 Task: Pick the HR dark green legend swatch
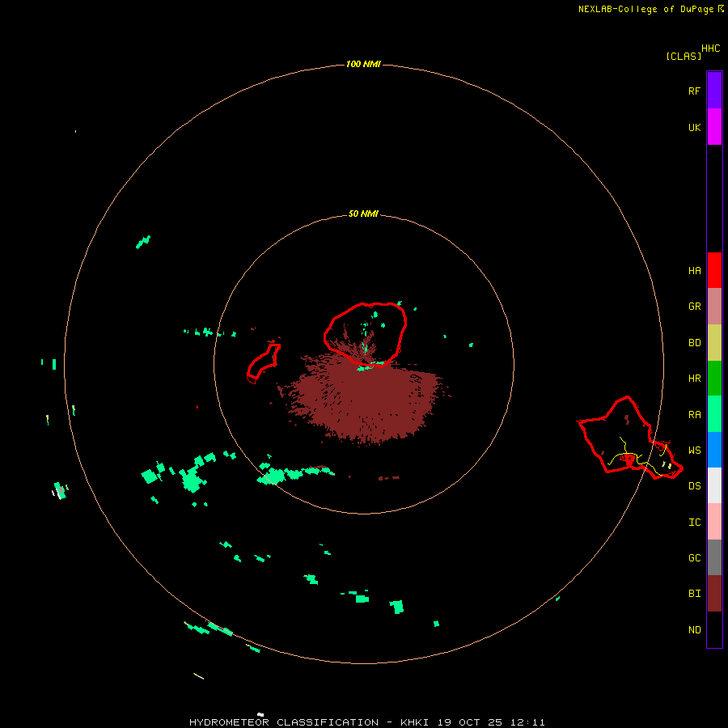[714, 379]
